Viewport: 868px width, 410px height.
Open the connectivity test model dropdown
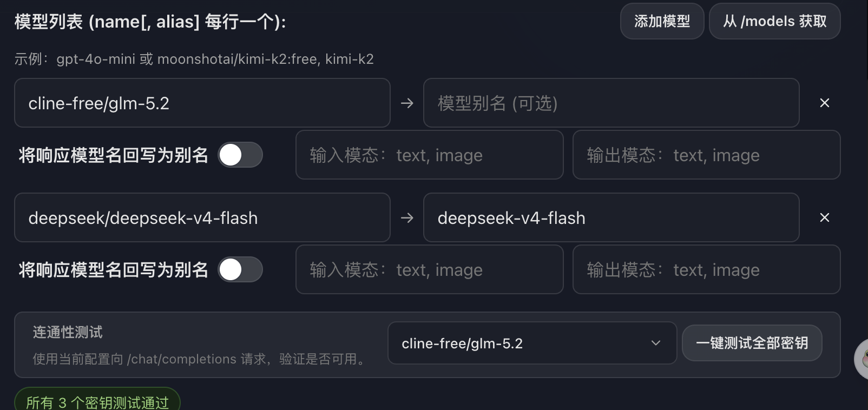click(532, 343)
